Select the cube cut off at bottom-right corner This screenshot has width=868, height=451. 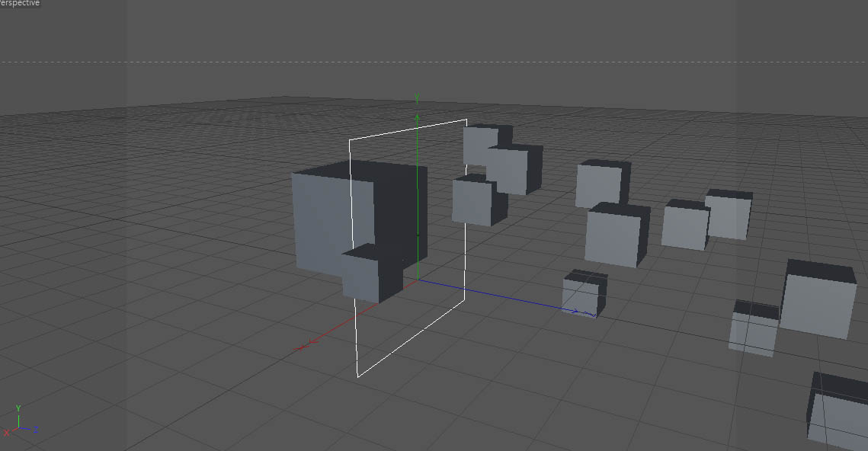point(837,410)
